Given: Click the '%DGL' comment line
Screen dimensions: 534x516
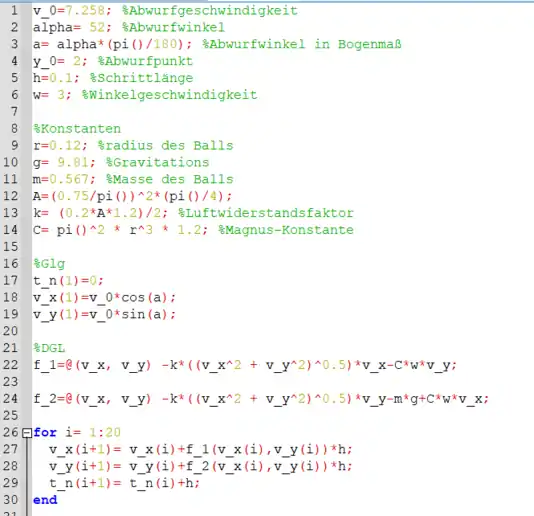Looking at the screenshot, I should [x=49, y=348].
